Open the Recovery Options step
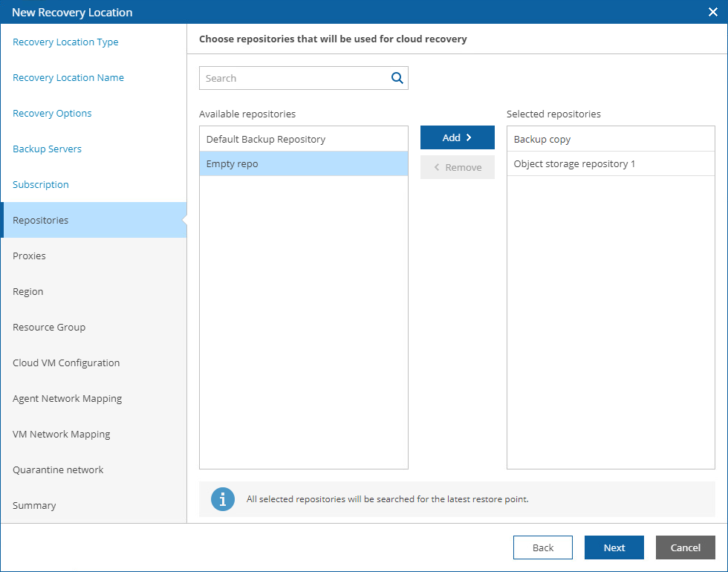 (52, 114)
